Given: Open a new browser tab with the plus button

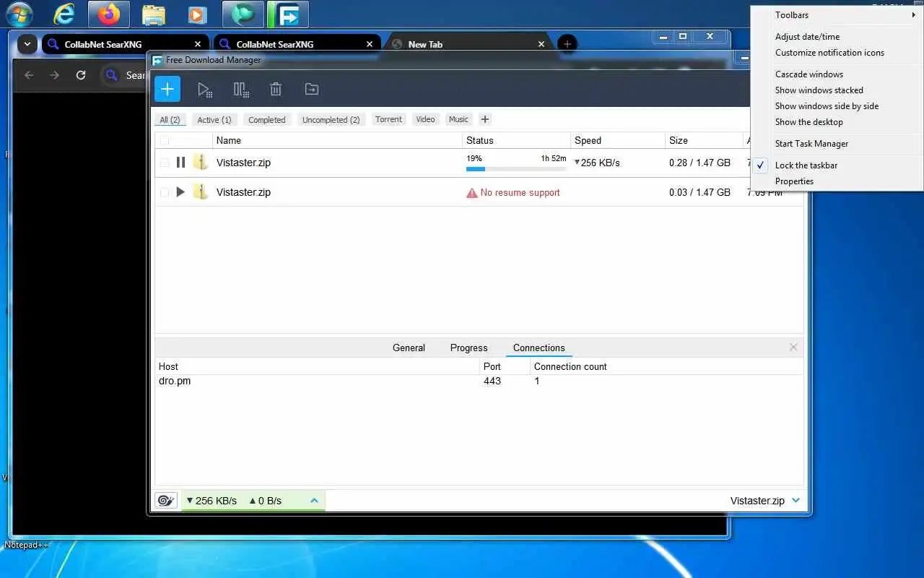Looking at the screenshot, I should coord(567,44).
